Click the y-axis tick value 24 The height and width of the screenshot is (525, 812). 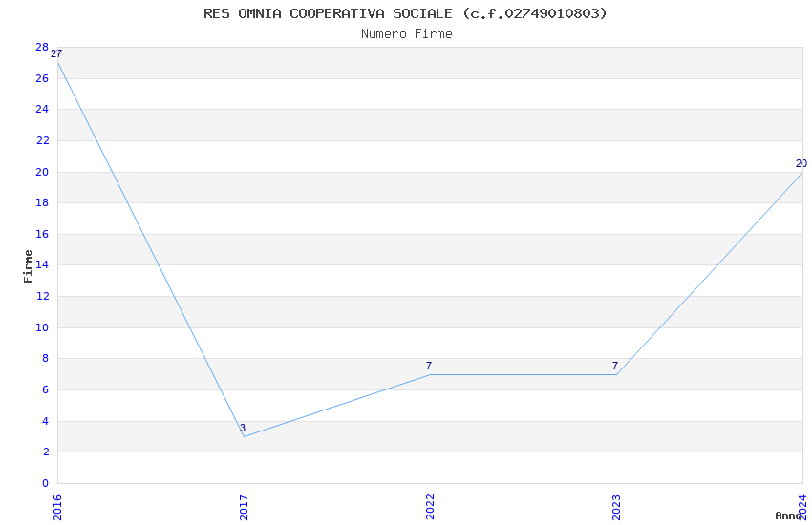pyautogui.click(x=42, y=109)
